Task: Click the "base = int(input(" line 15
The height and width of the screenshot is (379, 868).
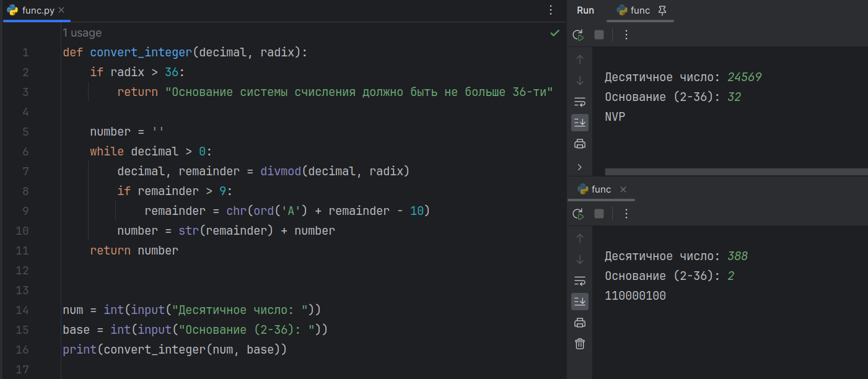Action: click(x=195, y=329)
